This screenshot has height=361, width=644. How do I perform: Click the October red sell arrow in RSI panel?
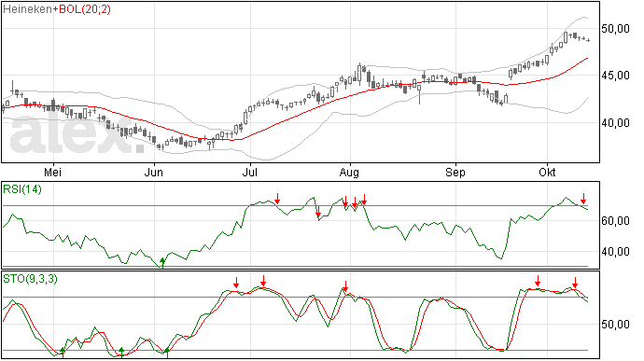coord(583,199)
